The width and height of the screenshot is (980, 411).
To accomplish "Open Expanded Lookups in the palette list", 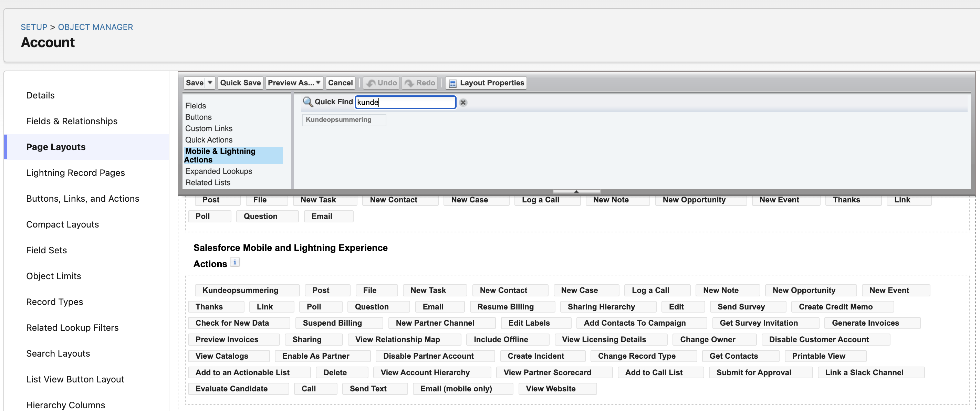I will (218, 171).
